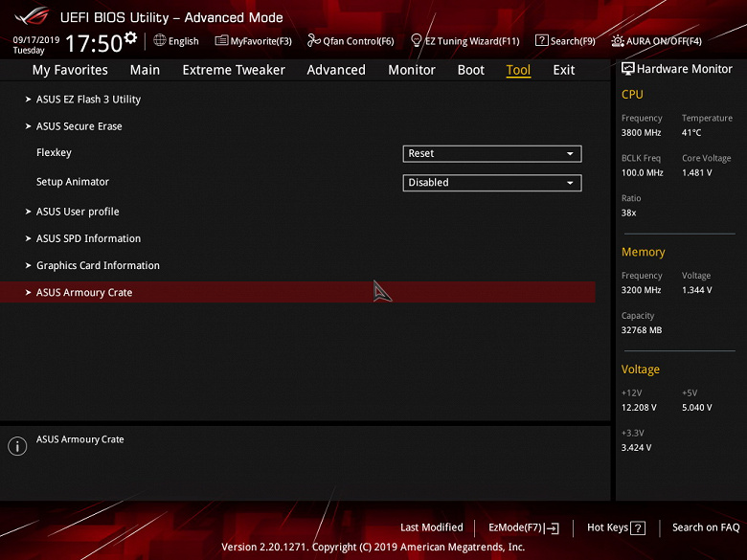Click the AURA light icon
Image resolution: width=747 pixels, height=560 pixels.
pos(618,41)
